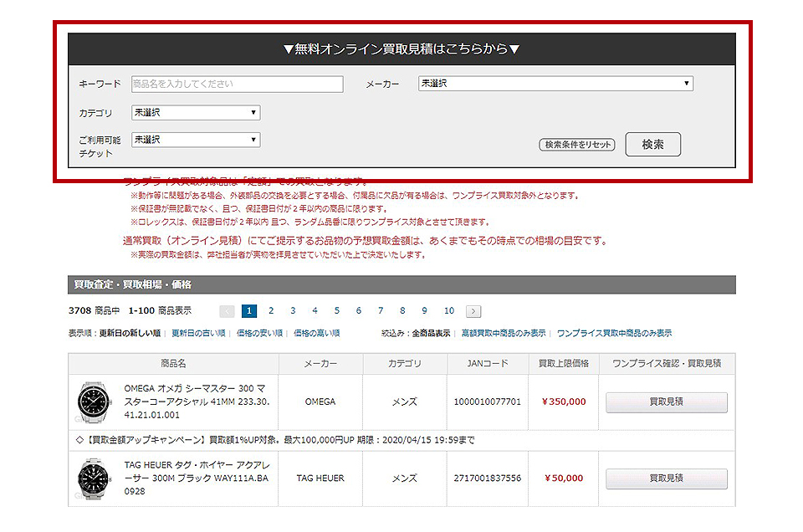This screenshot has height=532, width=803.
Task: Click the ¥350,000 price
Action: coord(564,402)
